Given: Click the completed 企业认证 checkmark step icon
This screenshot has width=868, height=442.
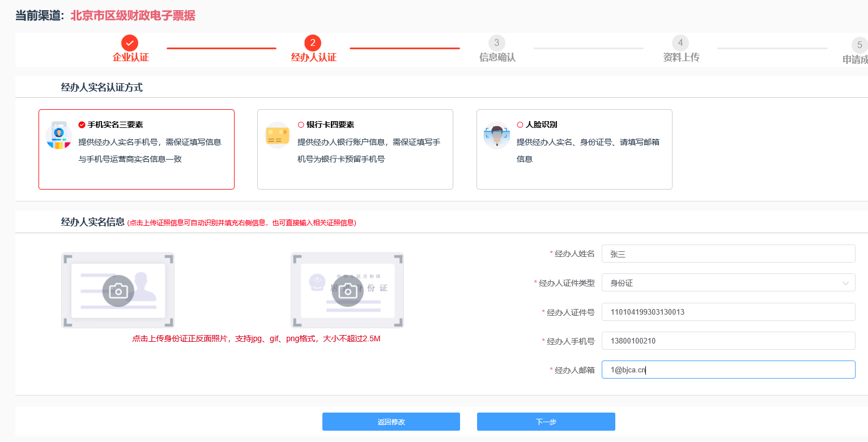Looking at the screenshot, I should pos(130,43).
